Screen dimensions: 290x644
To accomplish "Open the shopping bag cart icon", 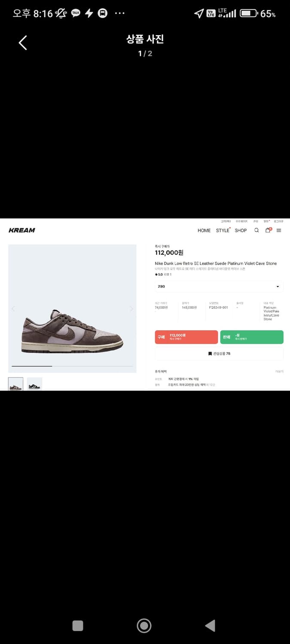I will pyautogui.click(x=268, y=230).
